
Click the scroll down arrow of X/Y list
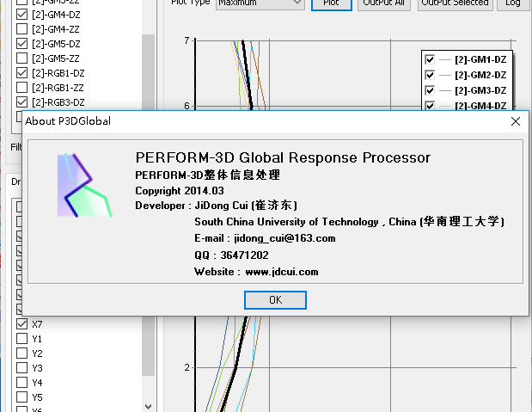pyautogui.click(x=148, y=405)
